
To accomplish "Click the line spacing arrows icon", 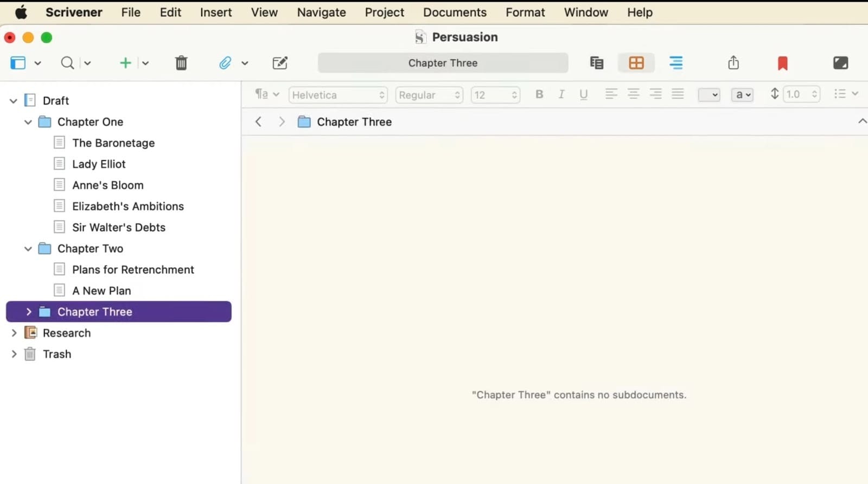I will coord(775,94).
